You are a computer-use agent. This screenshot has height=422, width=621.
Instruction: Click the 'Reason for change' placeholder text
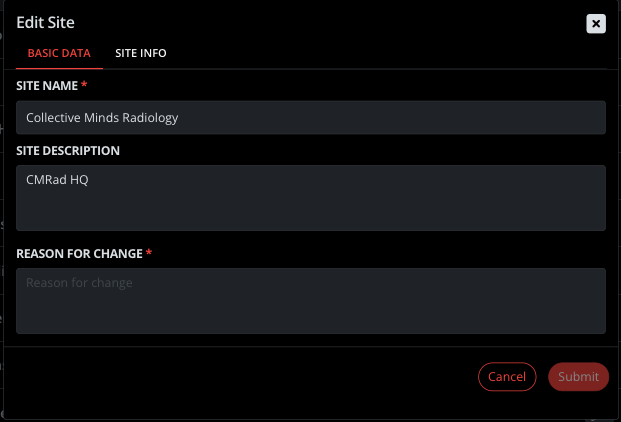click(79, 283)
